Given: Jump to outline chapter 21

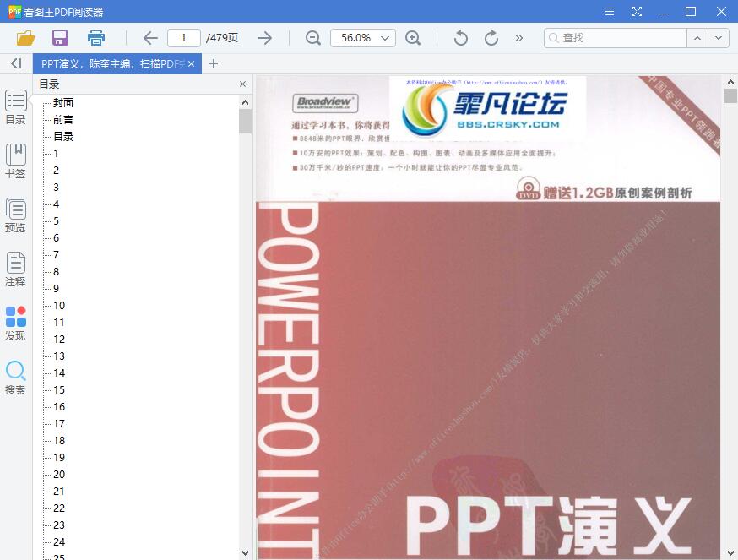Looking at the screenshot, I should (59, 492).
